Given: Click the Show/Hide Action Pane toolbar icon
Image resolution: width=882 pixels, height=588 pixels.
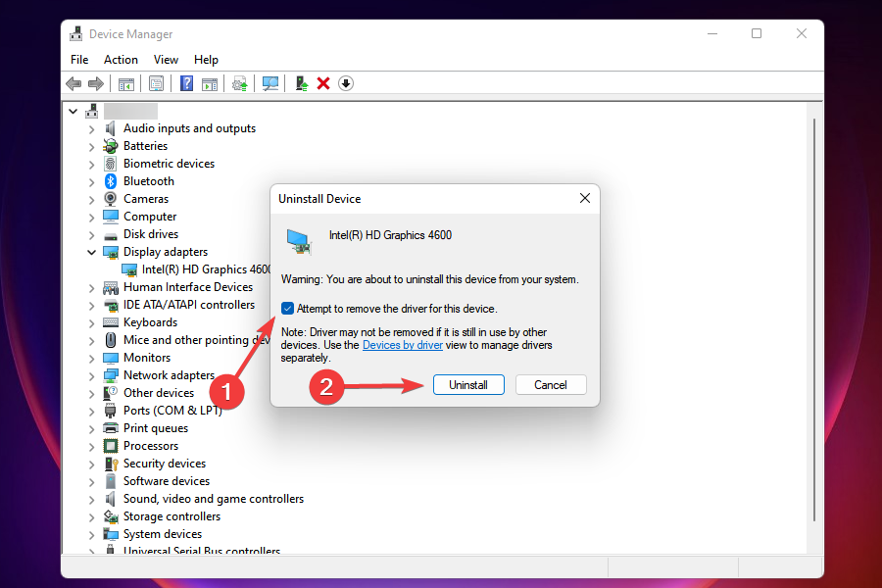Looking at the screenshot, I should tap(210, 84).
